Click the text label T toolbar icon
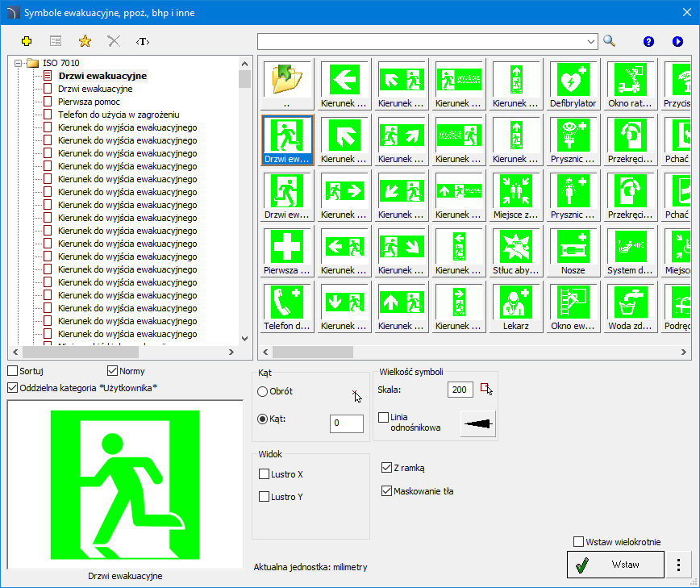The width and height of the screenshot is (700, 588). [143, 41]
